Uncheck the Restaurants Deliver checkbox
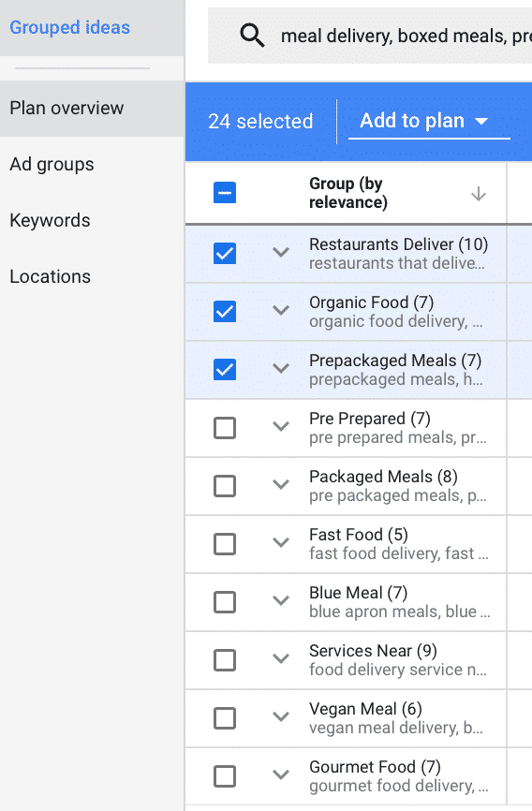532x811 pixels. tap(225, 254)
